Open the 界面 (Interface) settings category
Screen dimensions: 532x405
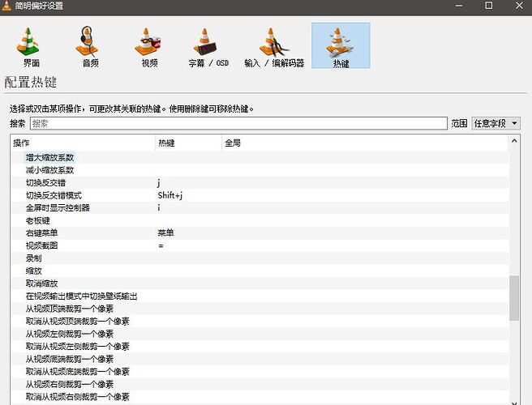pos(31,46)
